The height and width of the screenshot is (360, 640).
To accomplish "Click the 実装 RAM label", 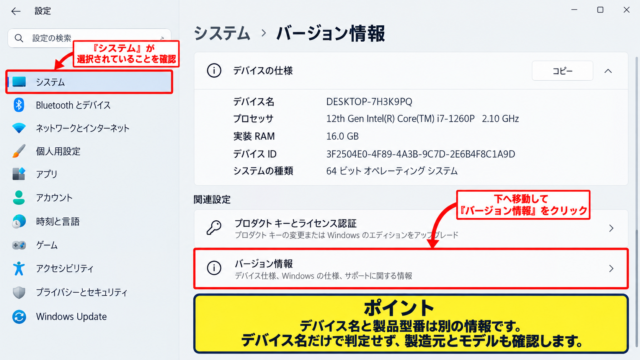I will [254, 136].
